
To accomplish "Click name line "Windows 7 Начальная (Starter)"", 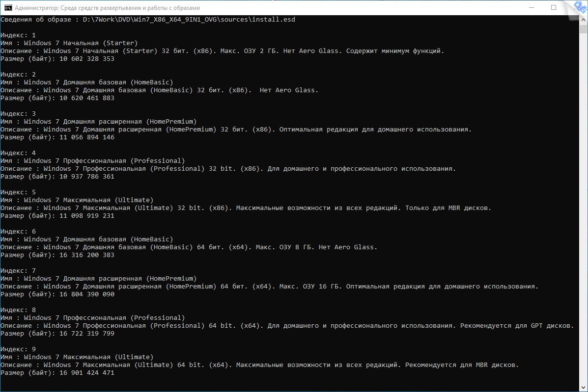I will (x=69, y=43).
